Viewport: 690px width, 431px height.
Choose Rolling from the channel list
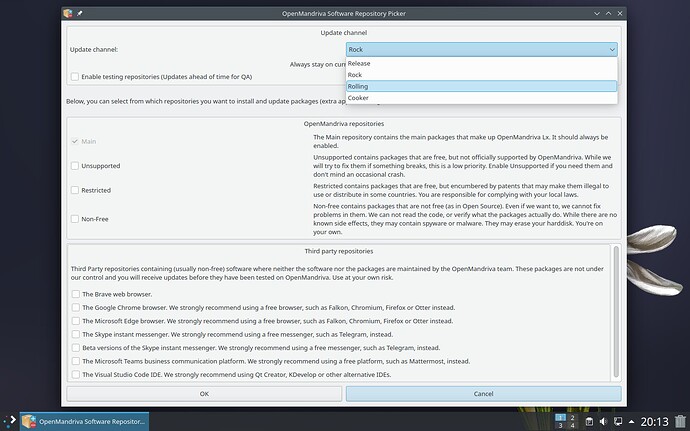click(481, 86)
